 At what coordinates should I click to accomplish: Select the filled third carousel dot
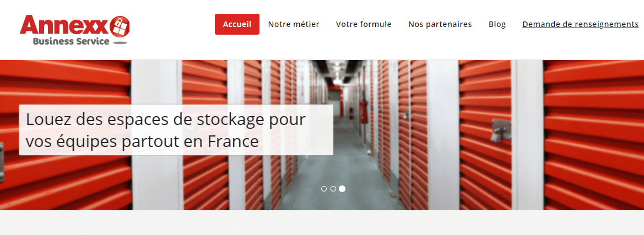[342, 189]
